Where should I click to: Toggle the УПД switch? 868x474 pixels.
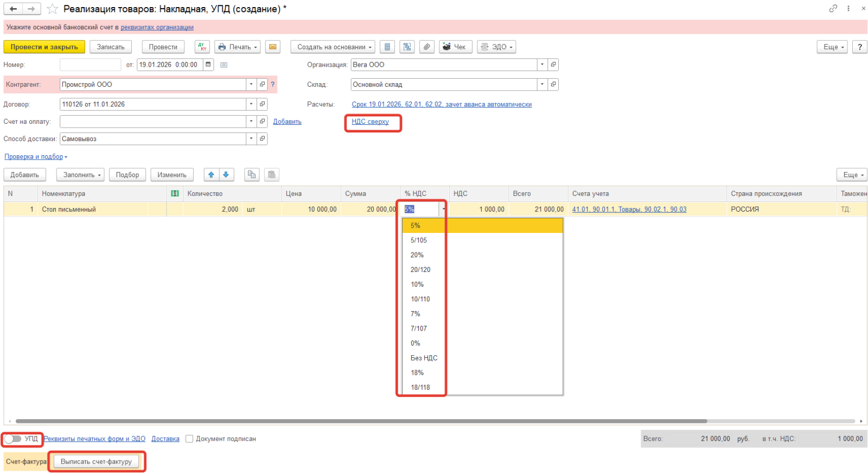(x=12, y=439)
